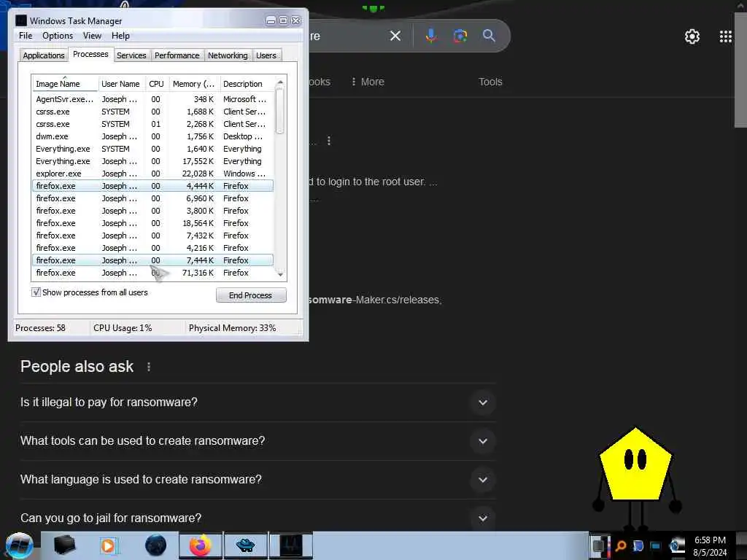Select the AgentSvr.exe process row
This screenshot has height=560, width=747.
coord(153,99)
